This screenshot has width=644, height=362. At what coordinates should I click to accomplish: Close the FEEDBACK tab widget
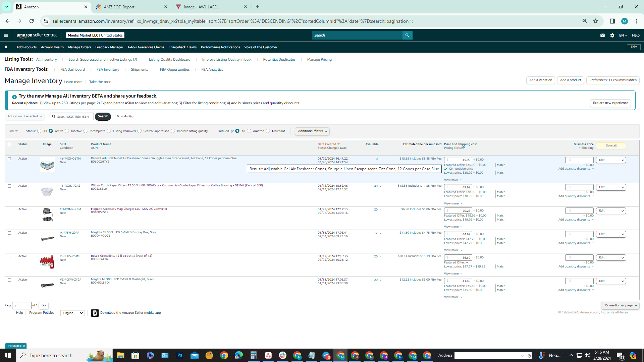(24, 346)
